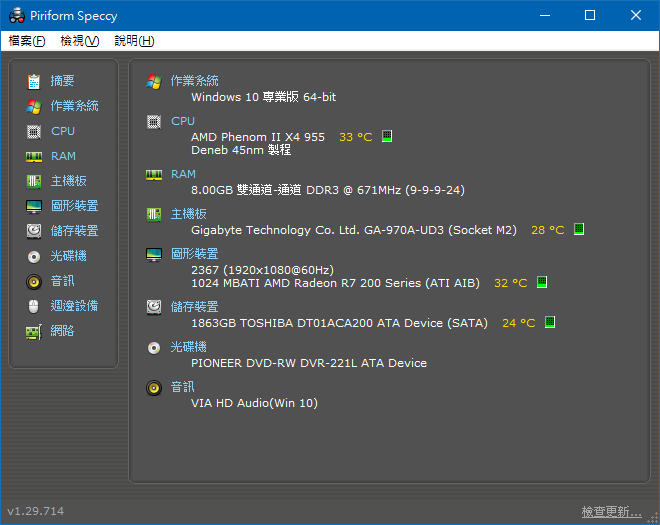Click the CPU chip icon in sidebar
660x525 pixels.
[34, 132]
